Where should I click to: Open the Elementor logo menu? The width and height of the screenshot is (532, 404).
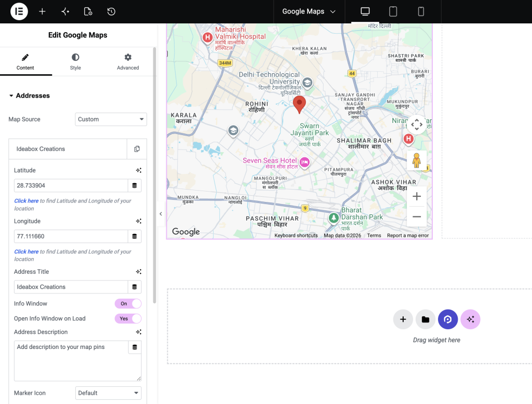coord(19,11)
